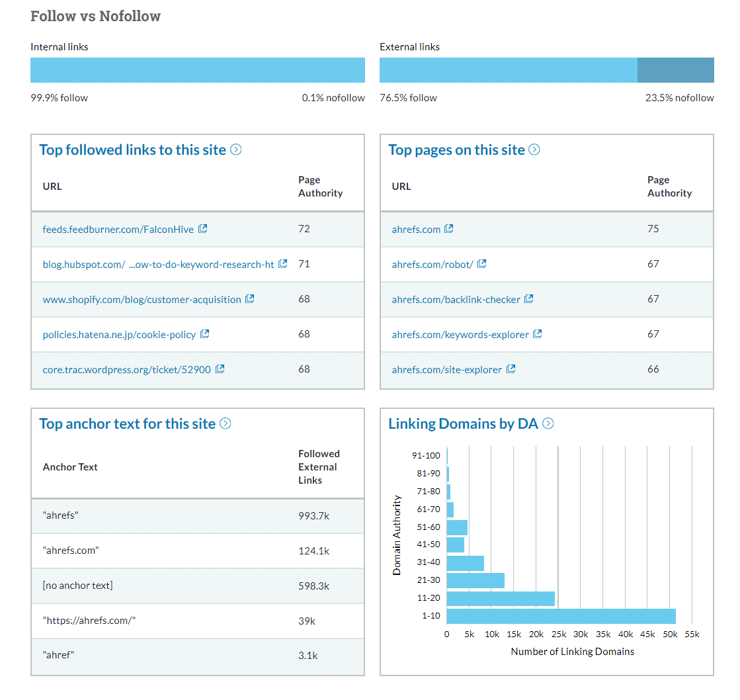Select the 51-60 Domain Authority bar
Viewport: 740px width, 700px height.
tap(458, 527)
